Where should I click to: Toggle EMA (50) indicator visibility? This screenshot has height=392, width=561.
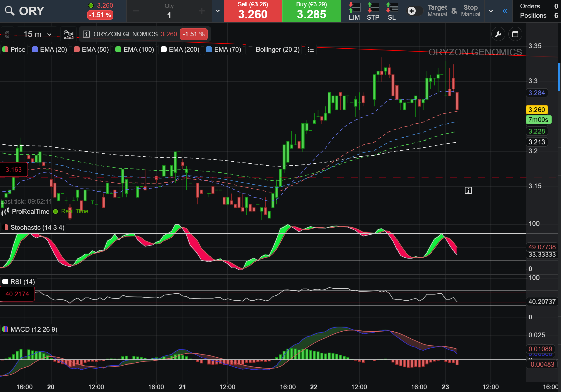click(x=91, y=49)
